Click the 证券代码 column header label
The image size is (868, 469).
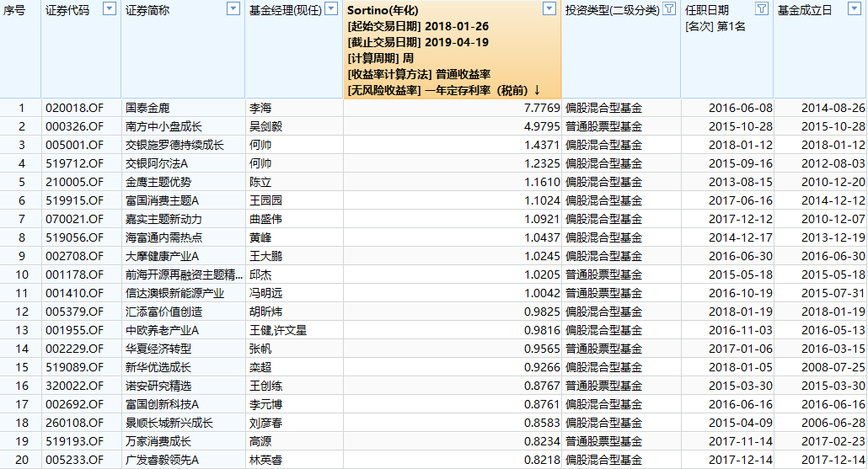pyautogui.click(x=67, y=10)
